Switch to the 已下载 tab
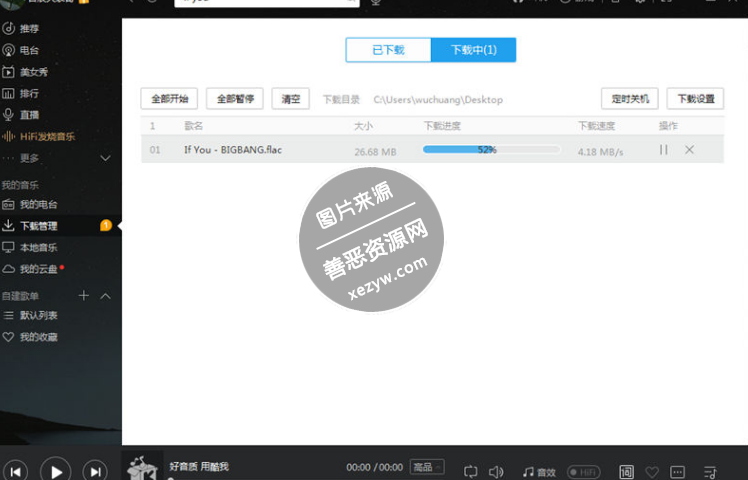This screenshot has height=480, width=748. [388, 49]
